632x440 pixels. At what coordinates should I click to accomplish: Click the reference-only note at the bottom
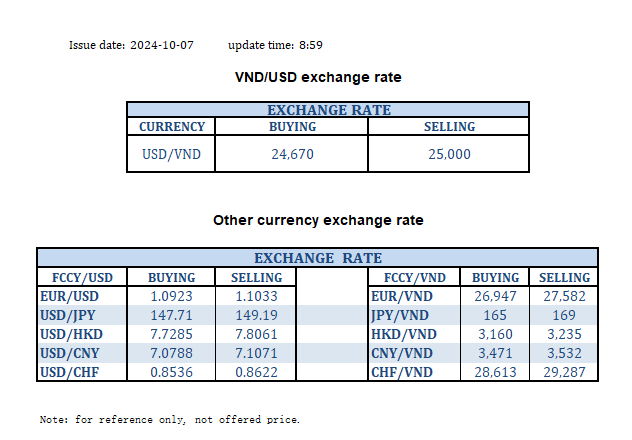point(169,418)
